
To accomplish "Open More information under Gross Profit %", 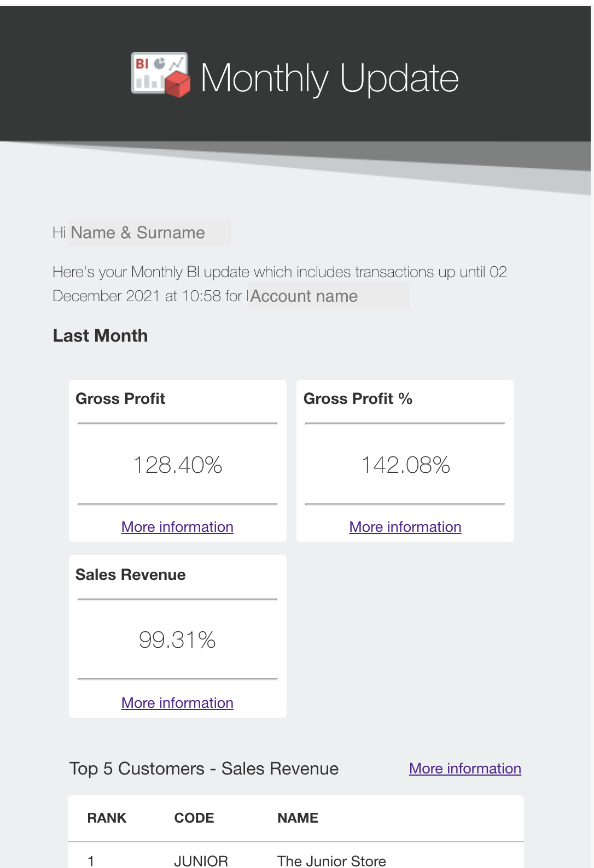I will coord(405,527).
